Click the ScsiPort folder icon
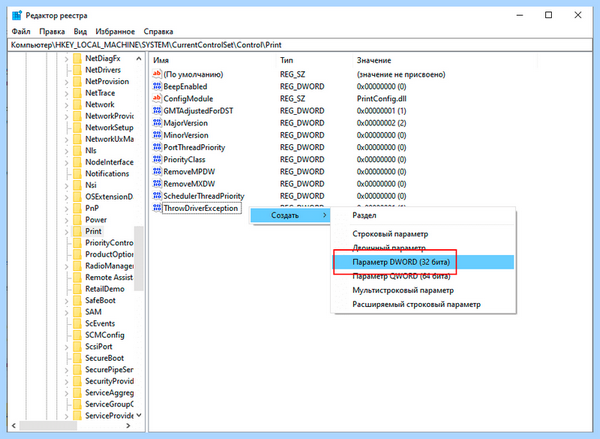 [77, 346]
